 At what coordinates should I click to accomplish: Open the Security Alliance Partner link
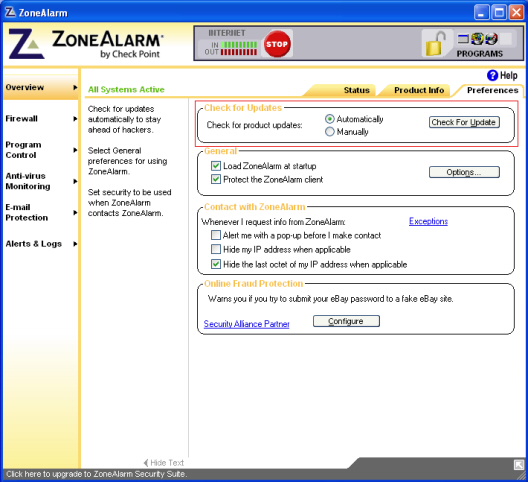246,324
